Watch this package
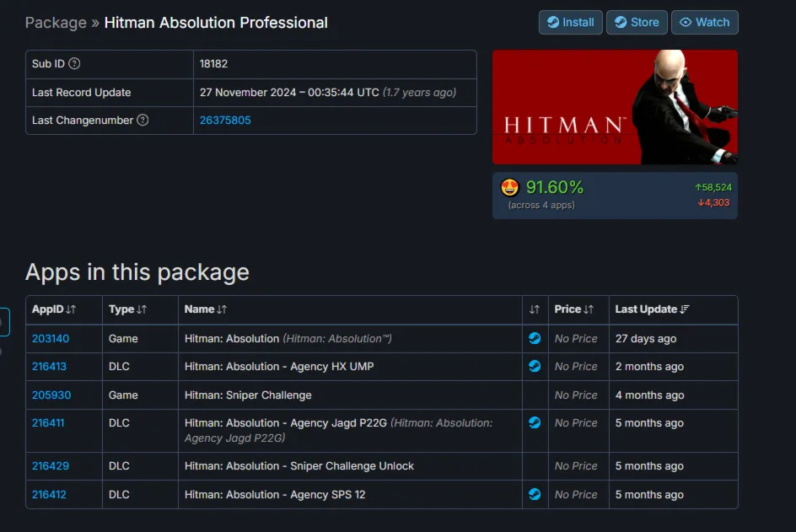The height and width of the screenshot is (532, 796). [x=705, y=22]
